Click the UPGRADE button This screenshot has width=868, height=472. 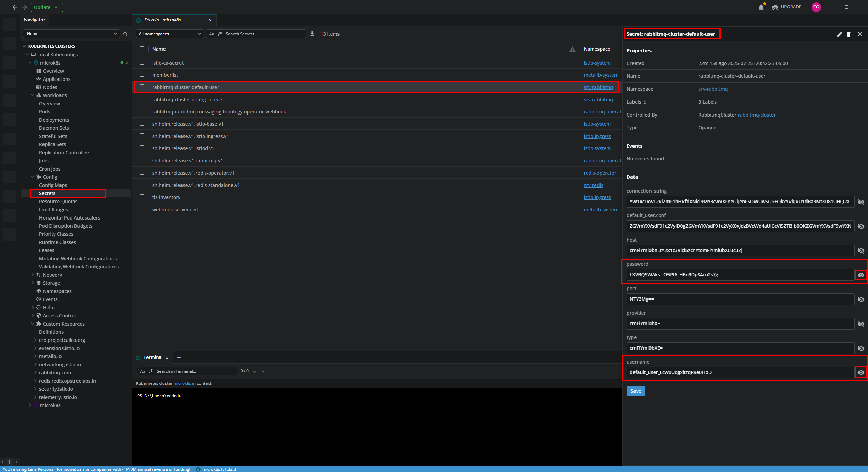786,7
